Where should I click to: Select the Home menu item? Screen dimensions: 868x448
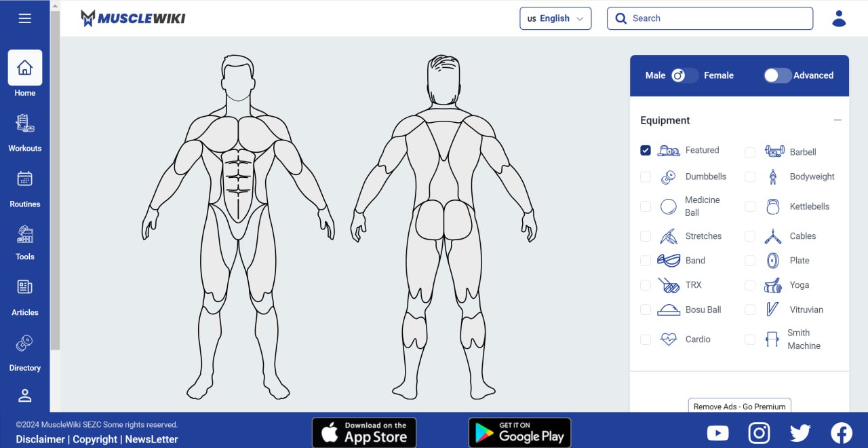pyautogui.click(x=25, y=75)
